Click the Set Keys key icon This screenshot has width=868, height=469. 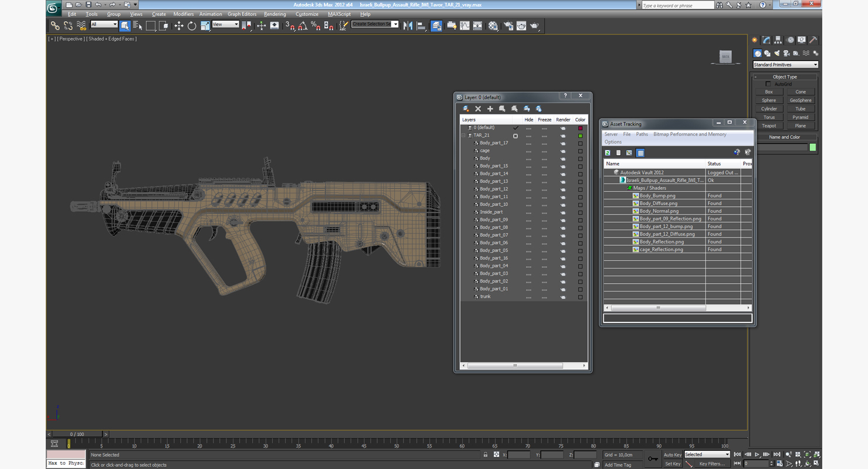[653, 458]
